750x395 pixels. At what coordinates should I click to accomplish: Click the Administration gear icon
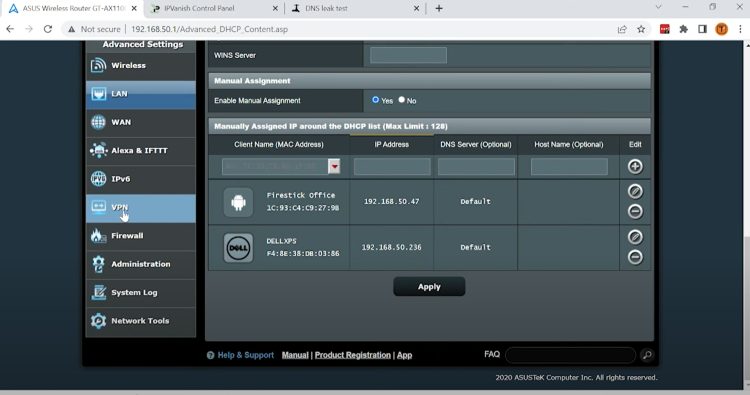tap(98, 264)
